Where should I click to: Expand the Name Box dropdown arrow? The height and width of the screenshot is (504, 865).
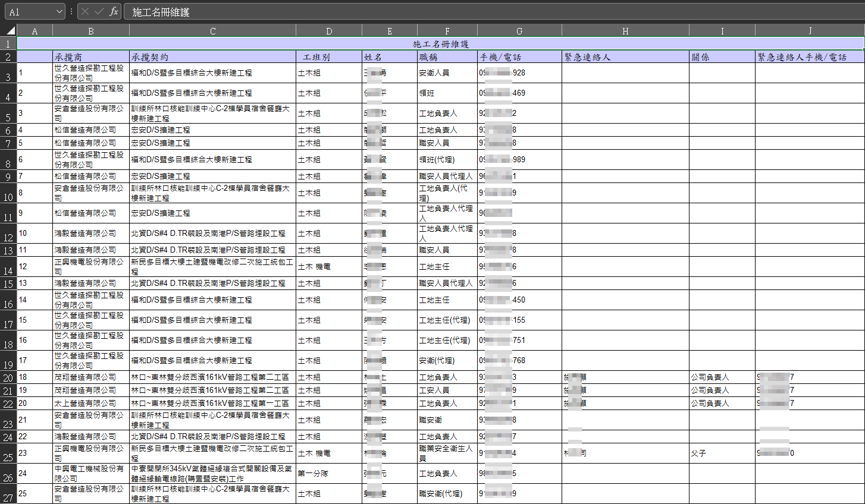click(59, 12)
